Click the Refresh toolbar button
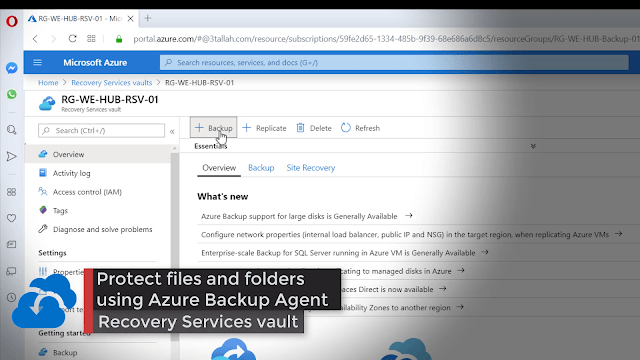 coord(360,128)
